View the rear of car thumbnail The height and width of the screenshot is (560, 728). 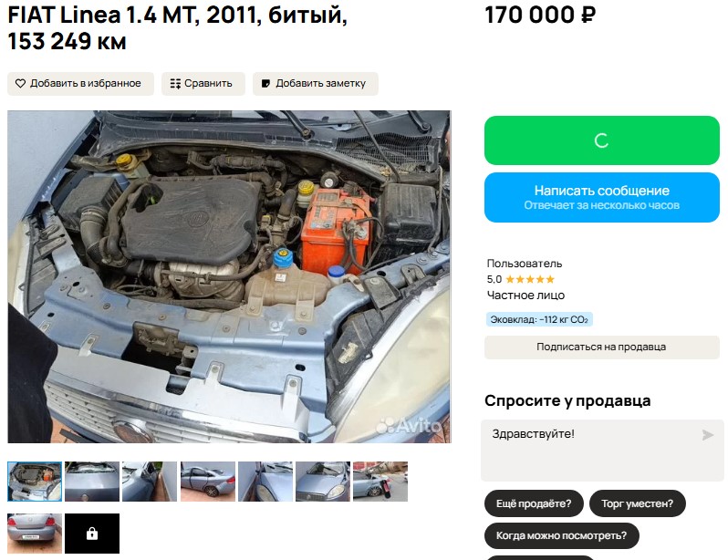click(35, 534)
